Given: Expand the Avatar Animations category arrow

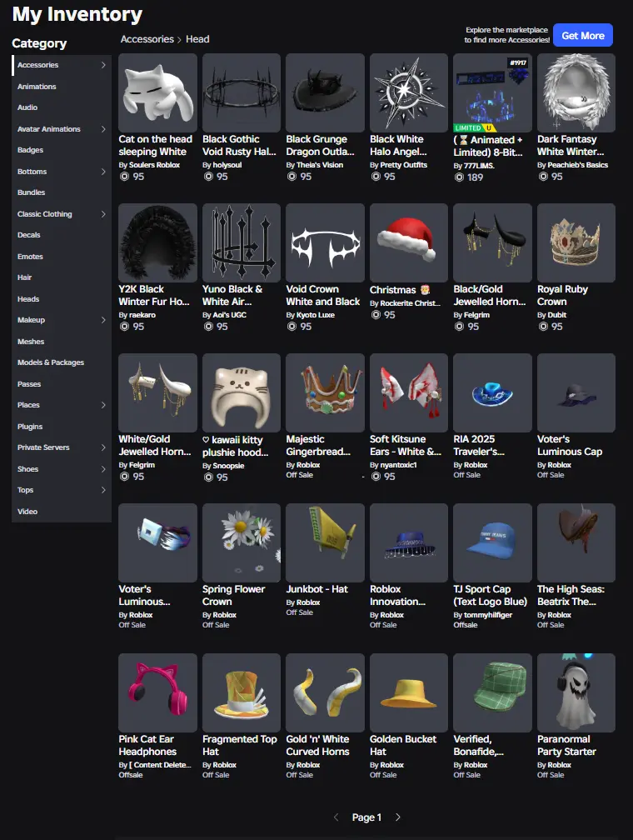Looking at the screenshot, I should tap(103, 129).
